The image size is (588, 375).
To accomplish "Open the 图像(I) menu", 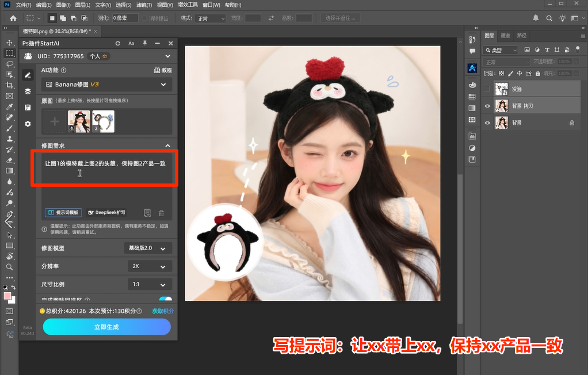I will click(63, 5).
